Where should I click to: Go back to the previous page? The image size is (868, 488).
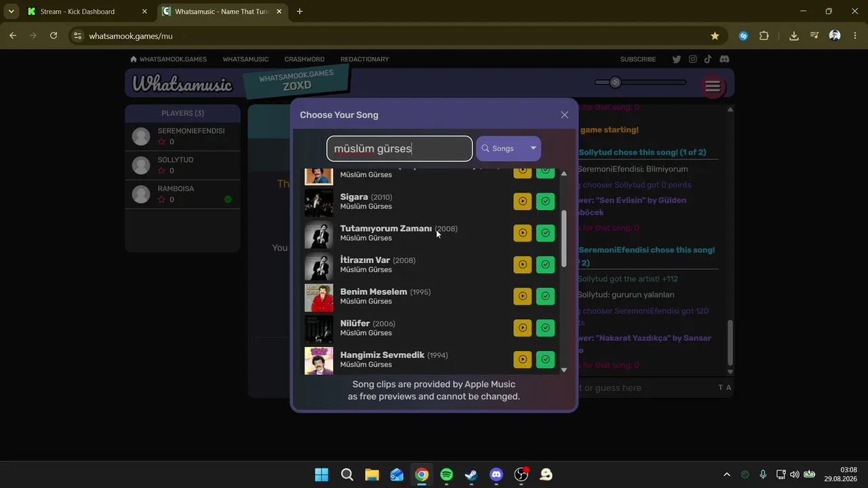click(13, 36)
